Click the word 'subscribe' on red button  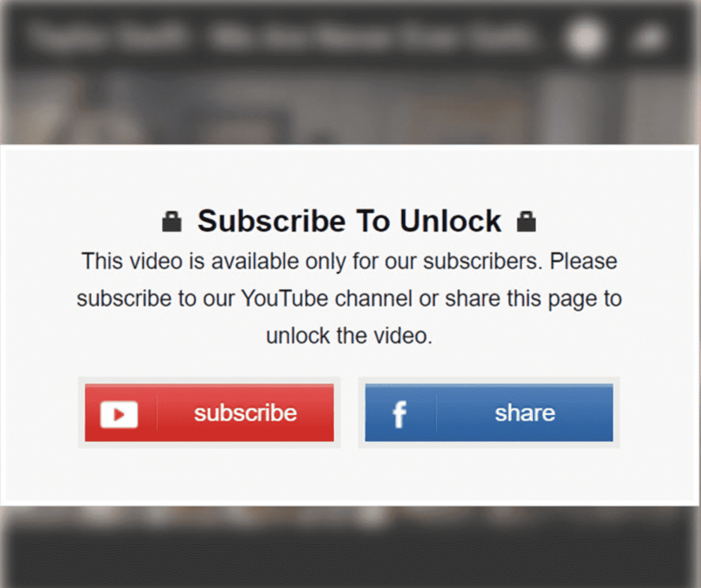(245, 413)
